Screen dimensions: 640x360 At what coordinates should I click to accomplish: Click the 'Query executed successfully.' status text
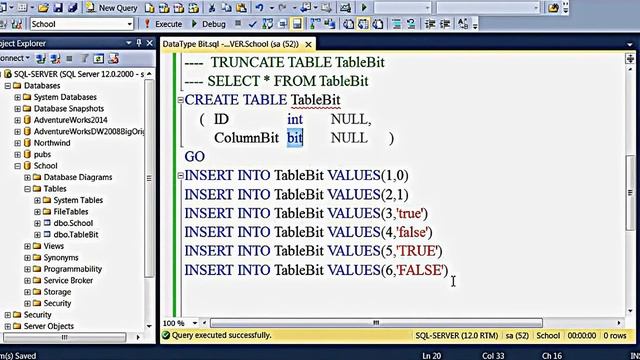pos(221,336)
